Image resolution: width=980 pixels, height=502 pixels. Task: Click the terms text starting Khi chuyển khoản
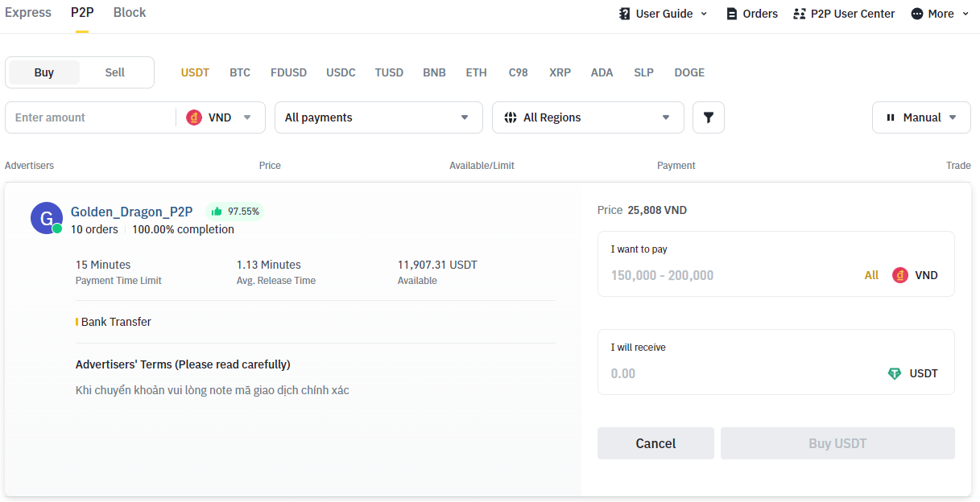tap(212, 390)
